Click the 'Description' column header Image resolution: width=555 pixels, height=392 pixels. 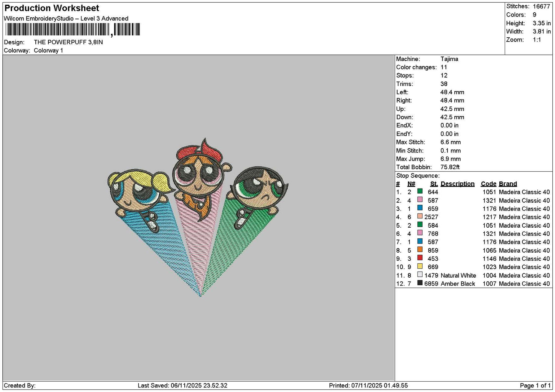457,184
